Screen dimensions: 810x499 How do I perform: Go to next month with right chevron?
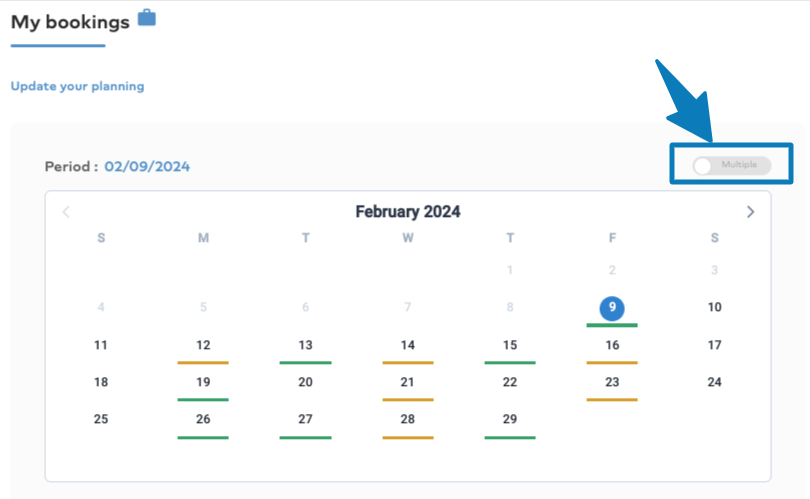750,212
